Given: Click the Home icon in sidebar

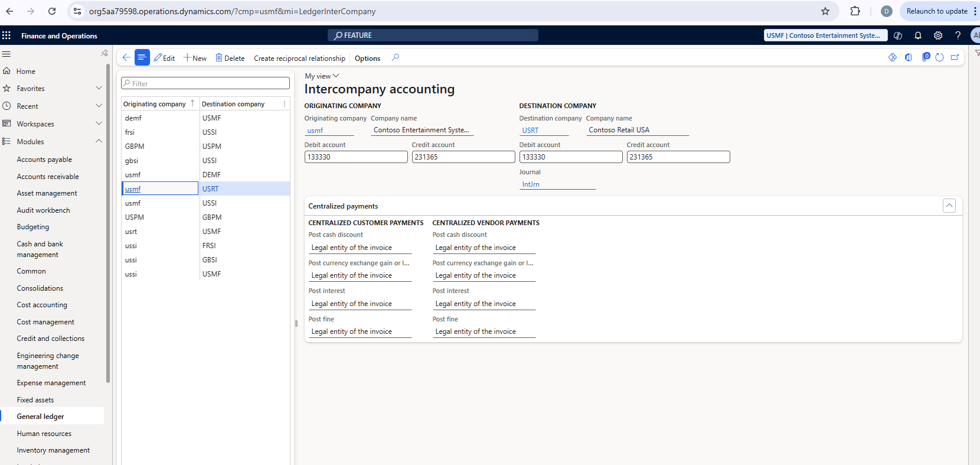Looking at the screenshot, I should 7,71.
